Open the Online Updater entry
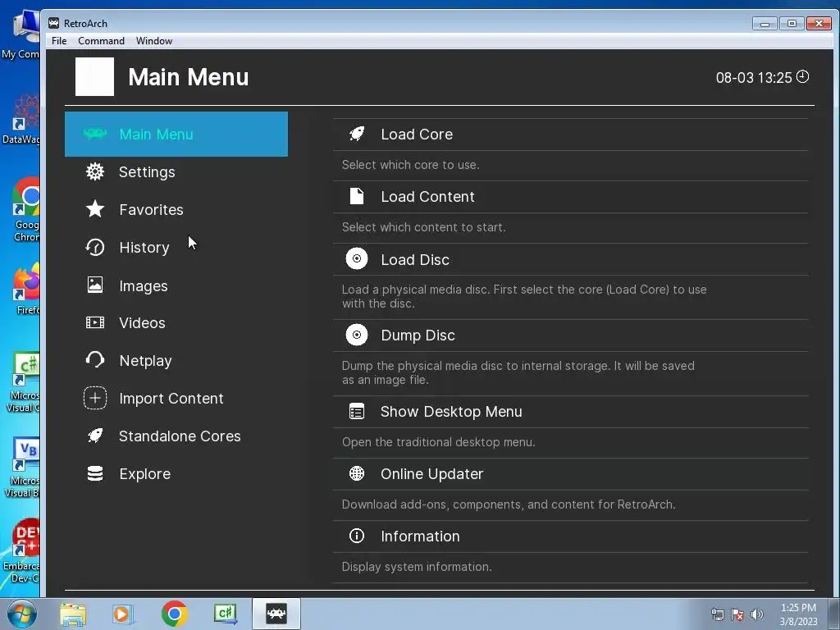Screen dimensions: 840x630 pos(571,473)
